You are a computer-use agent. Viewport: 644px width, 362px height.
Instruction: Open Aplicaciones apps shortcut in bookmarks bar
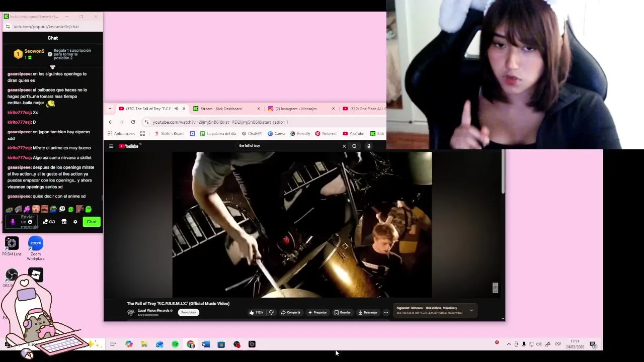coord(121,134)
